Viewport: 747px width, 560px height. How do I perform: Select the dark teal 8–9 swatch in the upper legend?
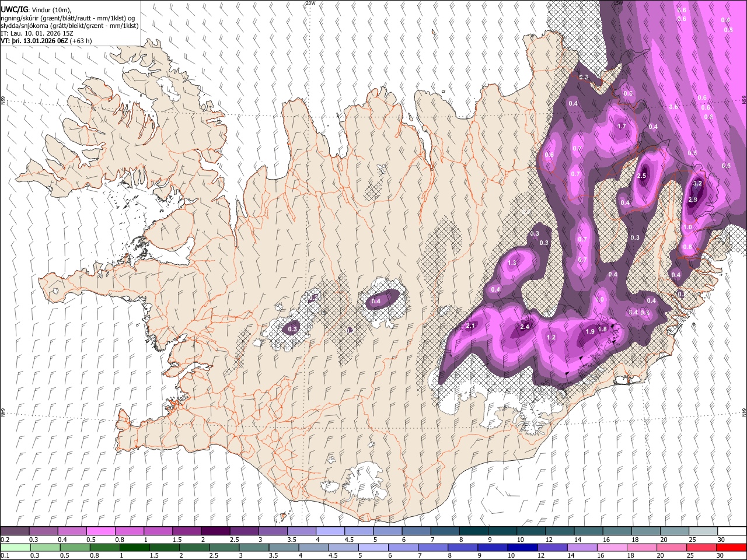tap(474, 531)
